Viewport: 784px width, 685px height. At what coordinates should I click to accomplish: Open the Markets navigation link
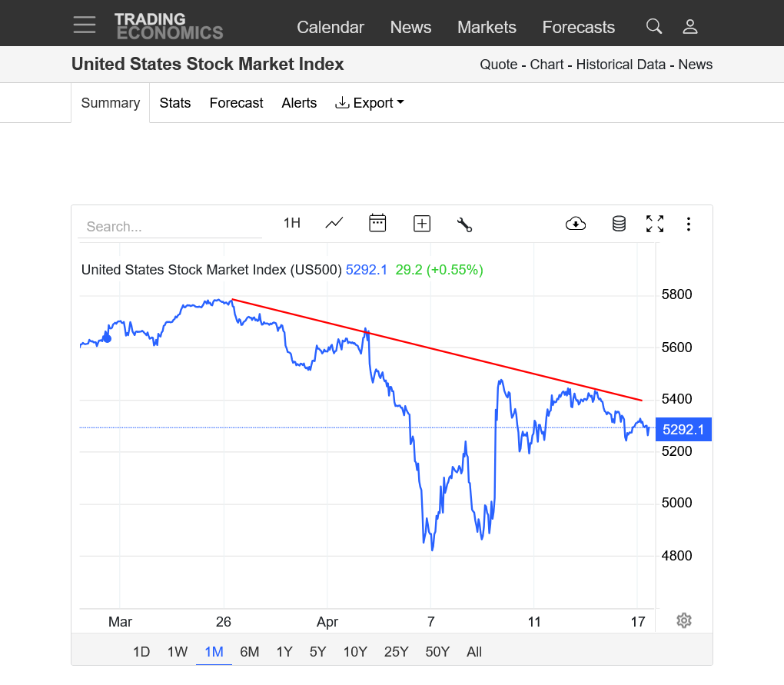(487, 27)
